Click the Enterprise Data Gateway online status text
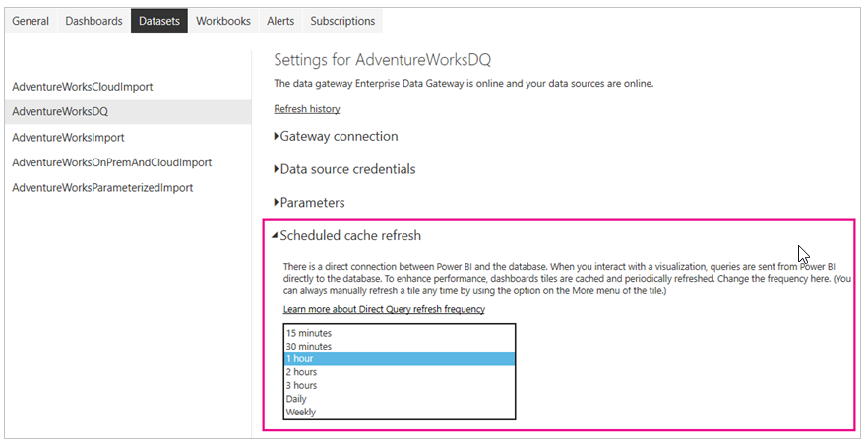The width and height of the screenshot is (868, 446). coord(464,84)
